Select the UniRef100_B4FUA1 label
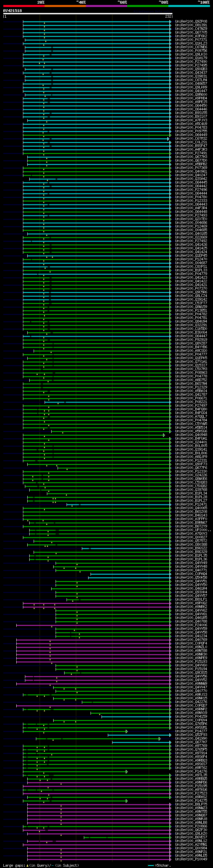 tap(191, 439)
